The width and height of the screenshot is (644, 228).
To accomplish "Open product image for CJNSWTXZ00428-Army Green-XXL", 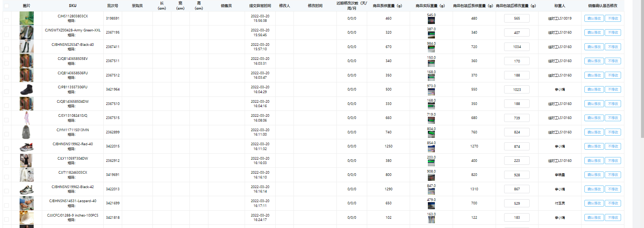I will (x=27, y=33).
